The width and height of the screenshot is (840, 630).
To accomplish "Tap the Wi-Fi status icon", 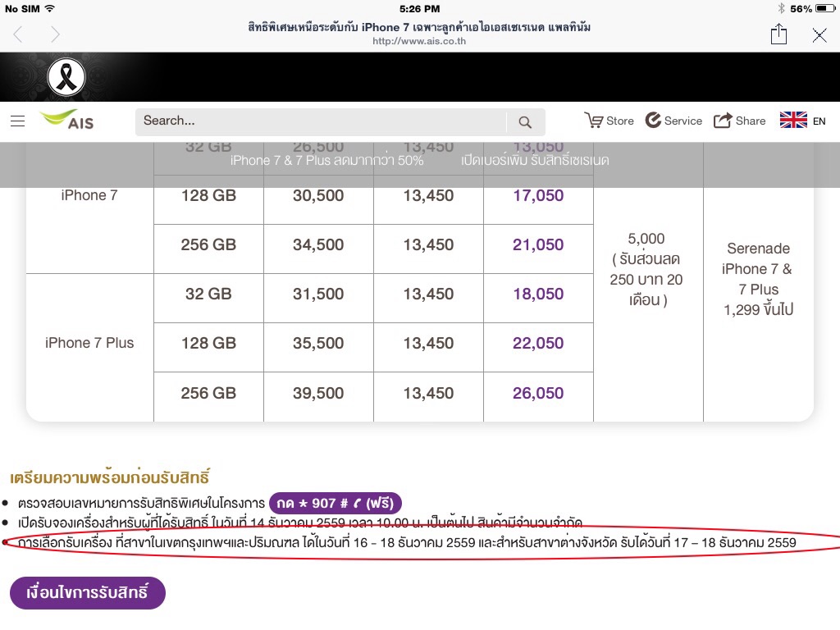I will (49, 8).
